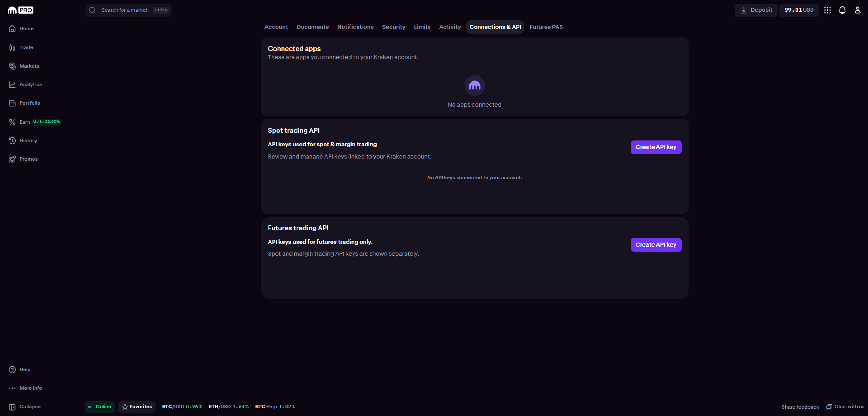The width and height of the screenshot is (868, 416).
Task: Open Markets from sidebar
Action: pos(29,66)
